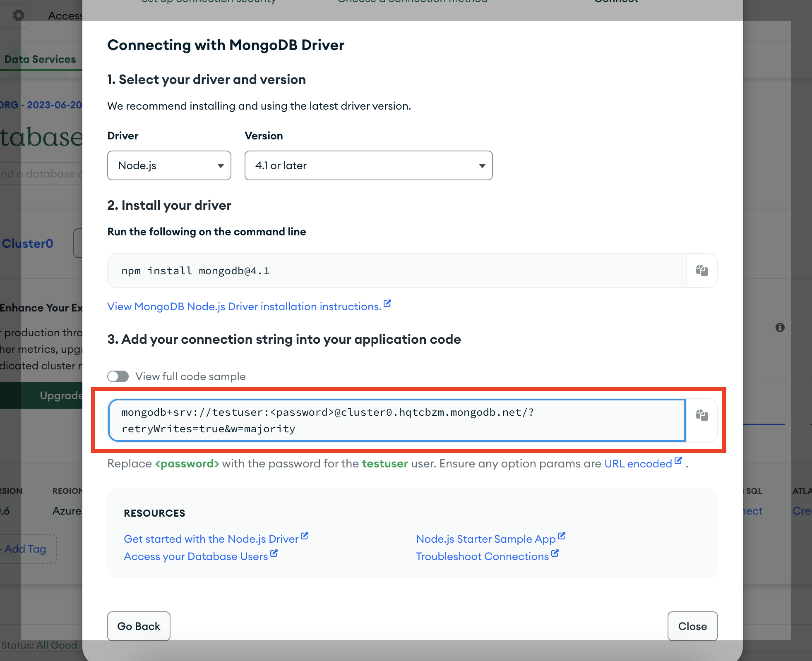This screenshot has height=661, width=812.
Task: Toggle View full code sample switch
Action: click(x=118, y=376)
